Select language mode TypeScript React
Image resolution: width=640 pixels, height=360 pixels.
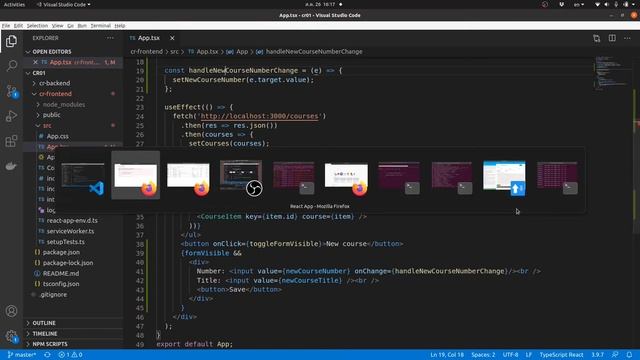(x=561, y=355)
